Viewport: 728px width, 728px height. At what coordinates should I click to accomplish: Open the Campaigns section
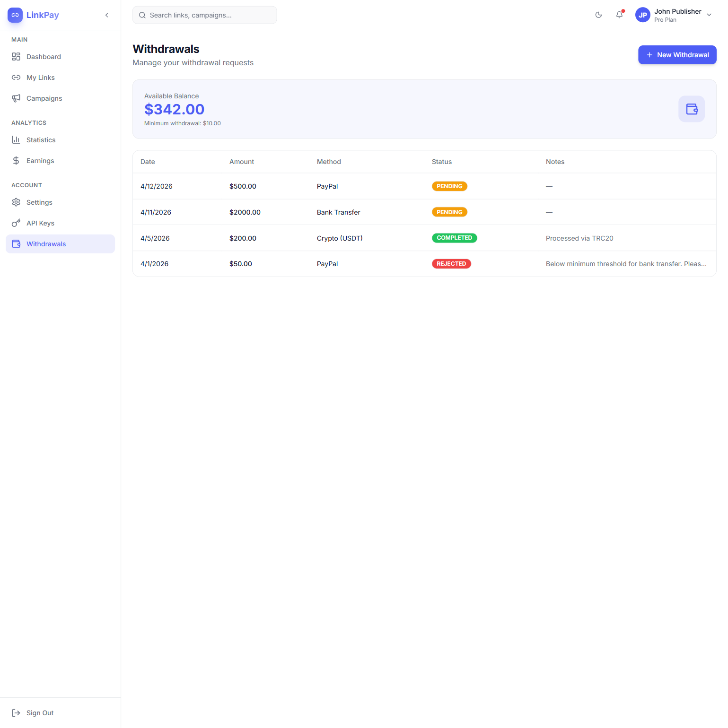pyautogui.click(x=60, y=98)
